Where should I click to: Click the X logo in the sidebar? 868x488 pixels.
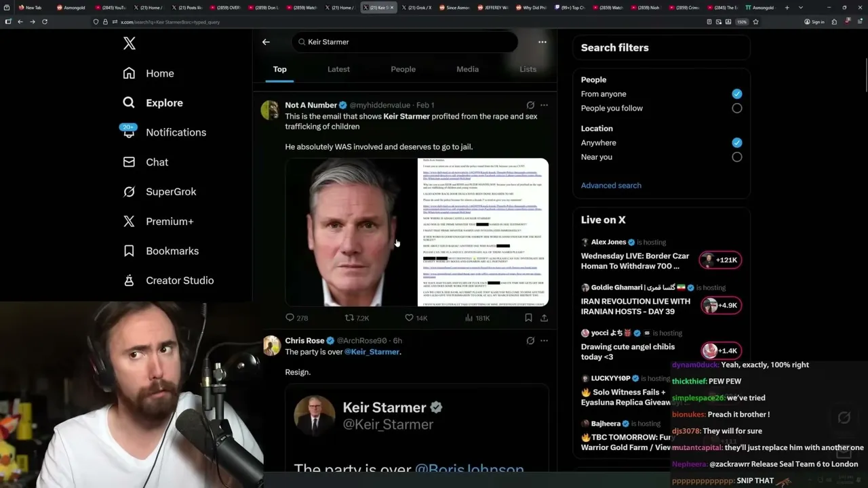(x=130, y=43)
